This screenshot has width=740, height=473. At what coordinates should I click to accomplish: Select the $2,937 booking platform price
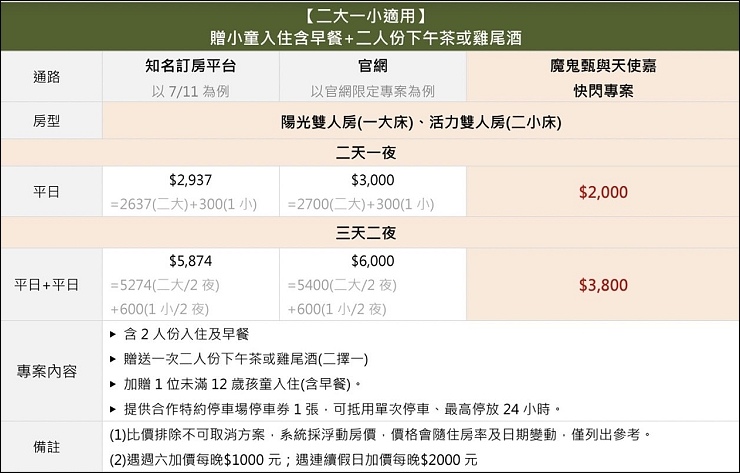[x=192, y=181]
